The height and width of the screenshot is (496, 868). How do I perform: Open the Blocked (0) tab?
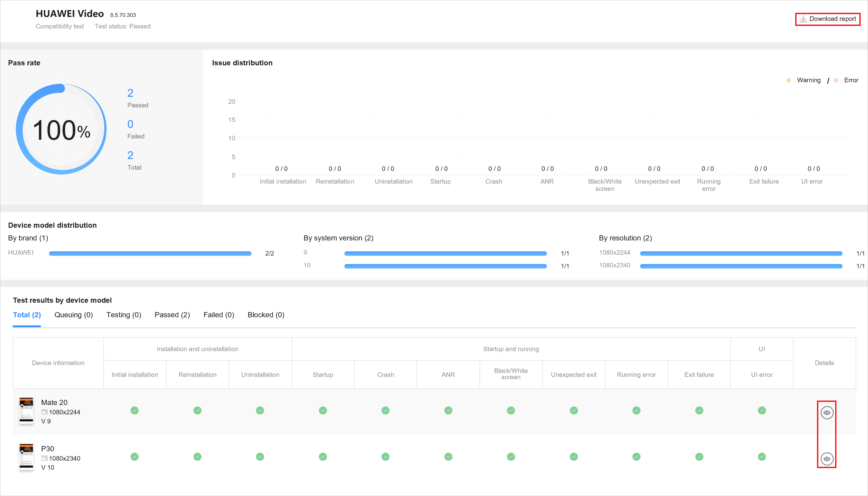(266, 315)
